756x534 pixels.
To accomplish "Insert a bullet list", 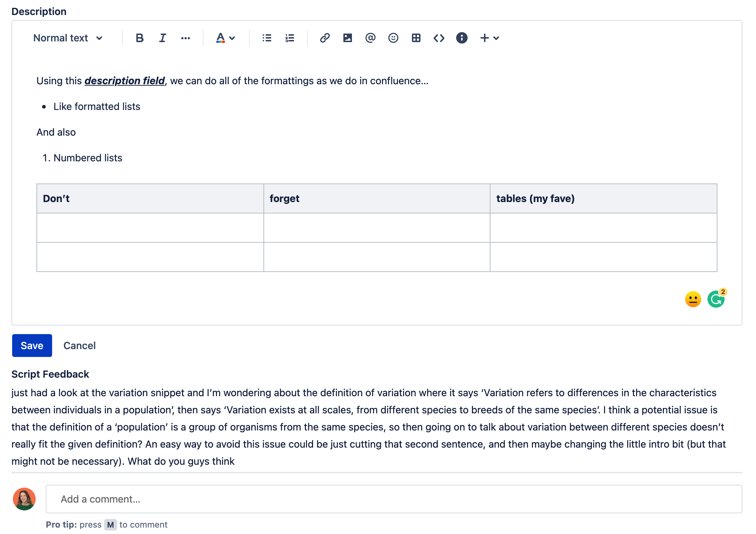I will [267, 38].
